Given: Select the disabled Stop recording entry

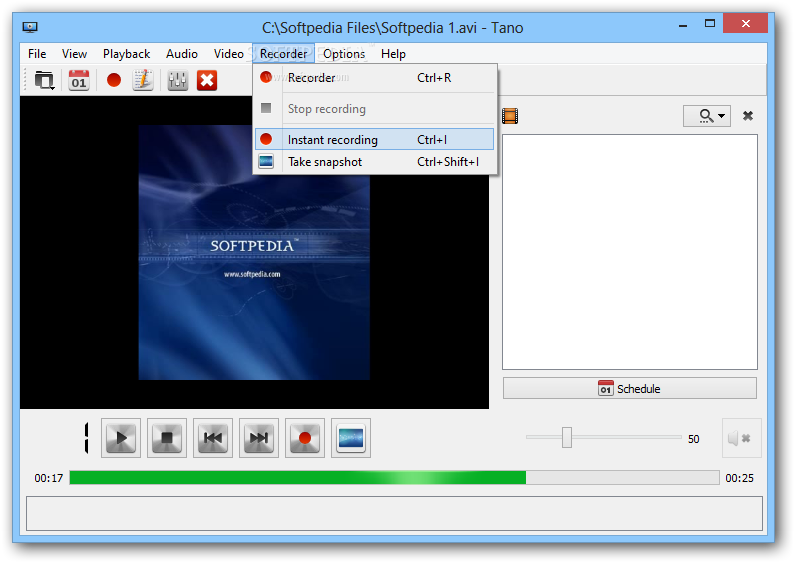Looking at the screenshot, I should 374,109.
